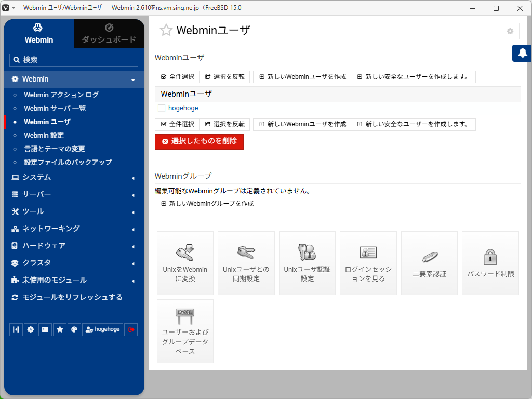
Task: Click 新しいWebminグループを作成 button
Action: [207, 204]
